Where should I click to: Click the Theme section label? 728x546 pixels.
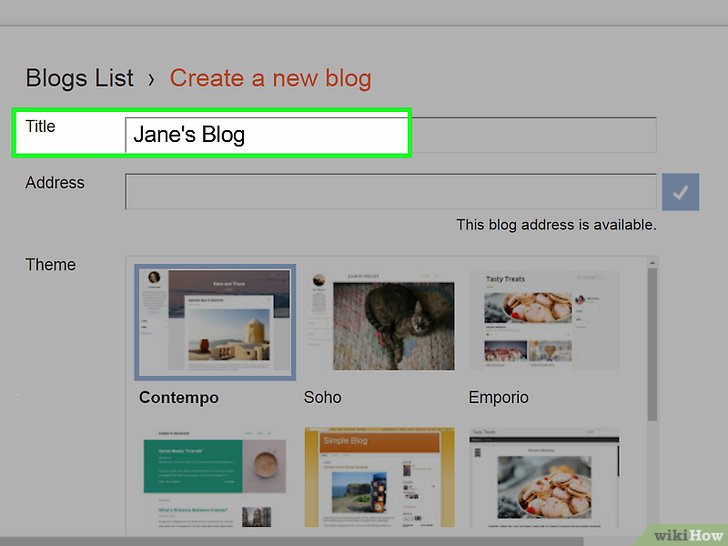(50, 265)
